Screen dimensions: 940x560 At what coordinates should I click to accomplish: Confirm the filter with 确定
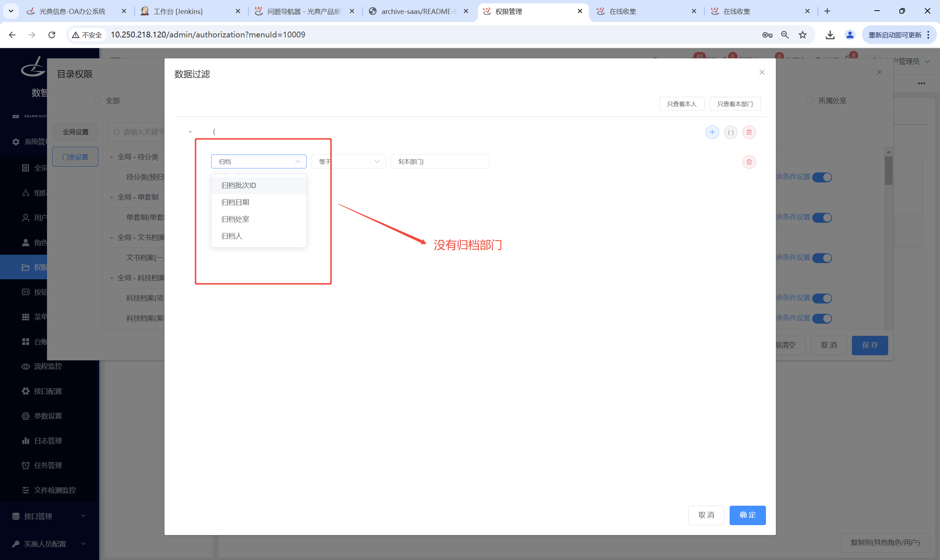click(x=748, y=515)
